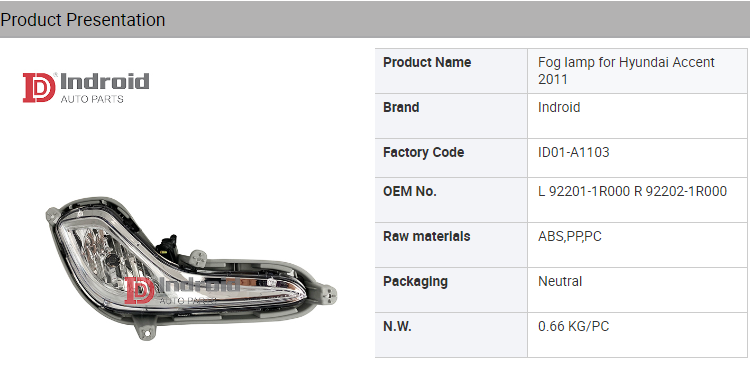Click the Product Presentation header bar
The width and height of the screenshot is (750, 365).
tap(375, 20)
